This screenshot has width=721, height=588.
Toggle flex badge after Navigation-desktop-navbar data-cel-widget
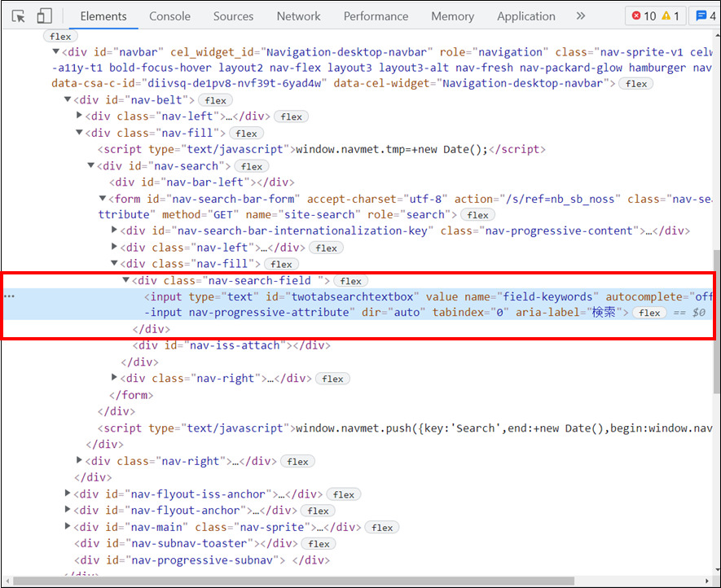(x=636, y=84)
